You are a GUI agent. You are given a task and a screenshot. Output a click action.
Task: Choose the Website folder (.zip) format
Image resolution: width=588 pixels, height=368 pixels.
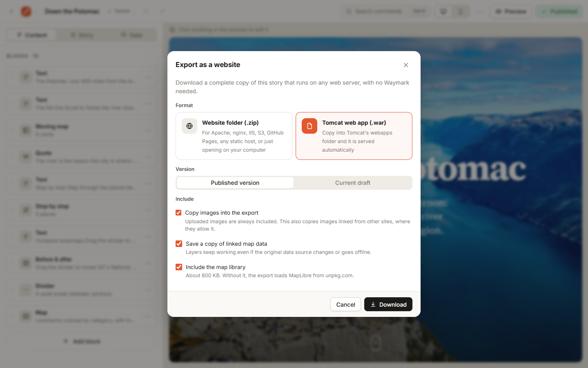tap(234, 136)
